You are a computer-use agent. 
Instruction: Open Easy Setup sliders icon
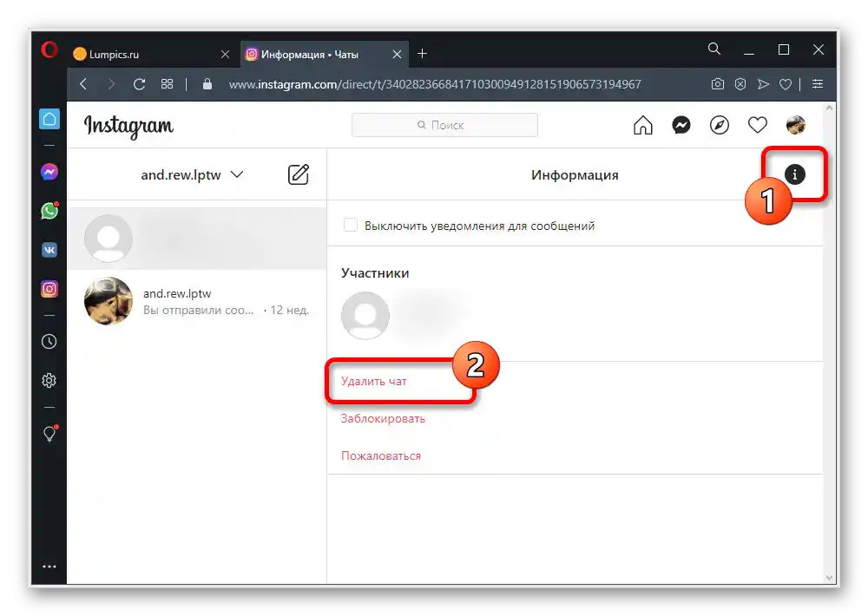(x=817, y=84)
